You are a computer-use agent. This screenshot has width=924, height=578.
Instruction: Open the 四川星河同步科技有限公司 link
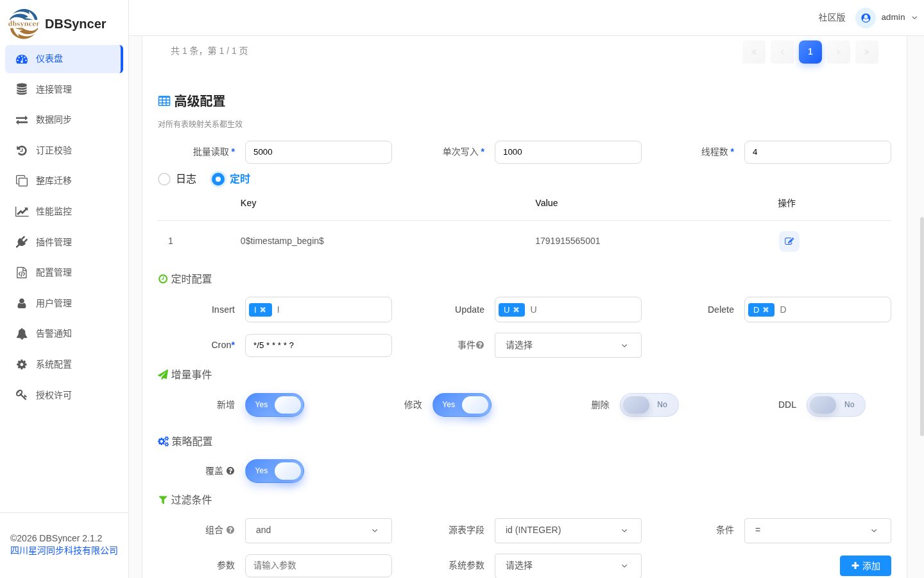coord(64,551)
